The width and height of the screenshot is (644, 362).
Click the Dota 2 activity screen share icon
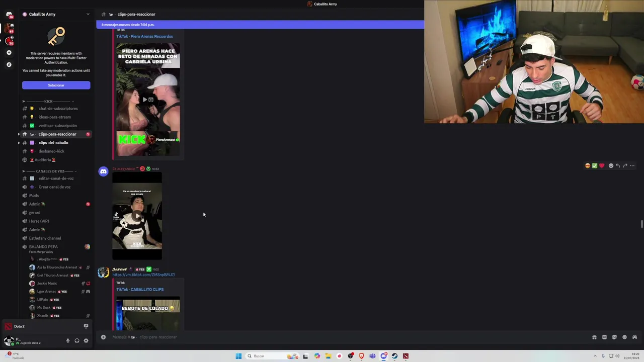[x=86, y=326]
